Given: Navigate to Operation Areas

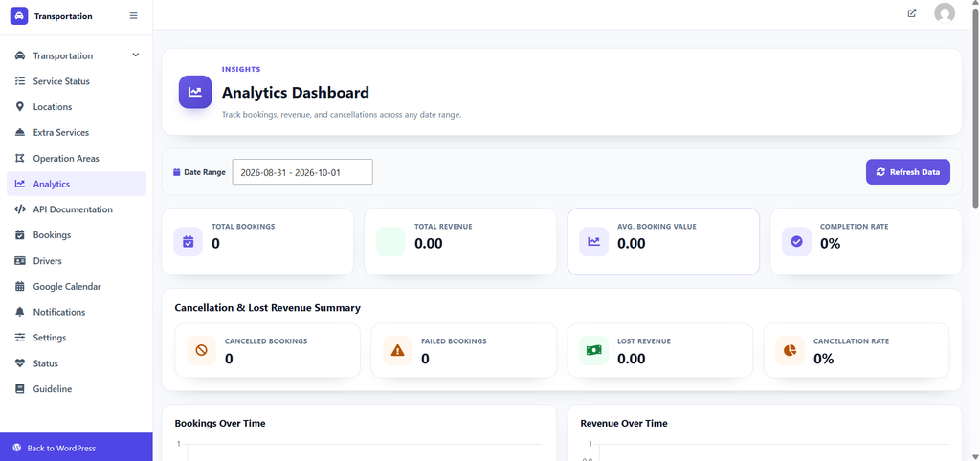Looking at the screenshot, I should click(x=77, y=158).
